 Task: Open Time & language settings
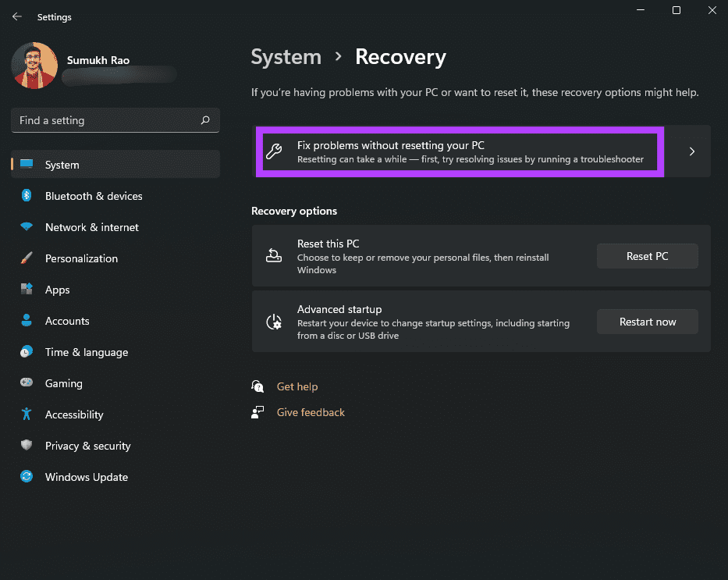coord(115,352)
